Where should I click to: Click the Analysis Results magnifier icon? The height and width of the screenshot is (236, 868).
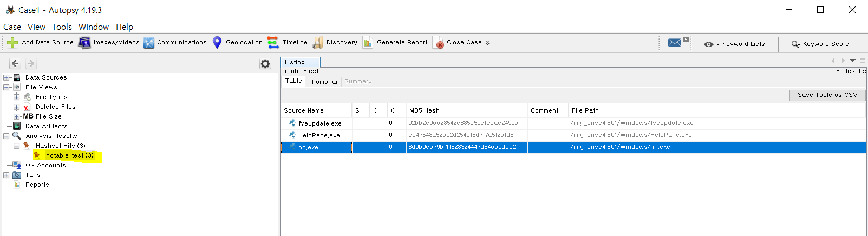[x=17, y=136]
